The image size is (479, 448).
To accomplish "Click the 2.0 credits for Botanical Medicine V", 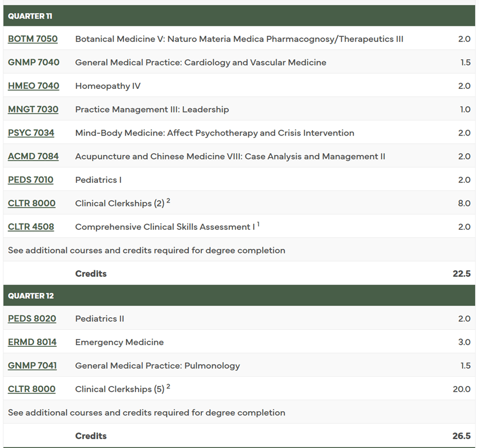I will point(464,39).
